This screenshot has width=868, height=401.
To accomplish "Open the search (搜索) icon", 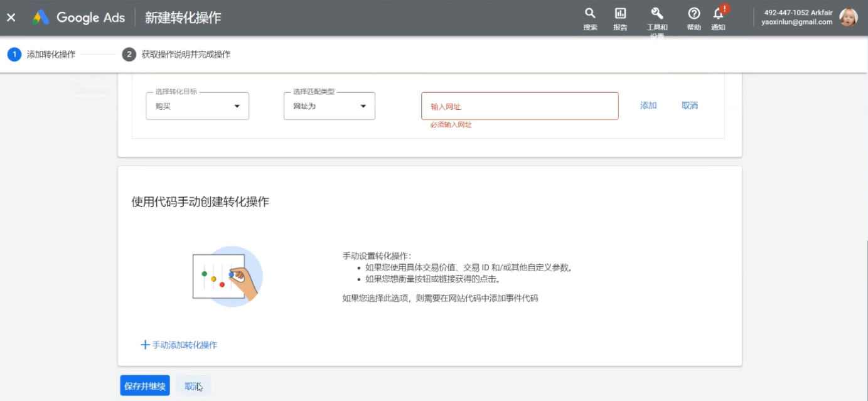I will coord(589,17).
